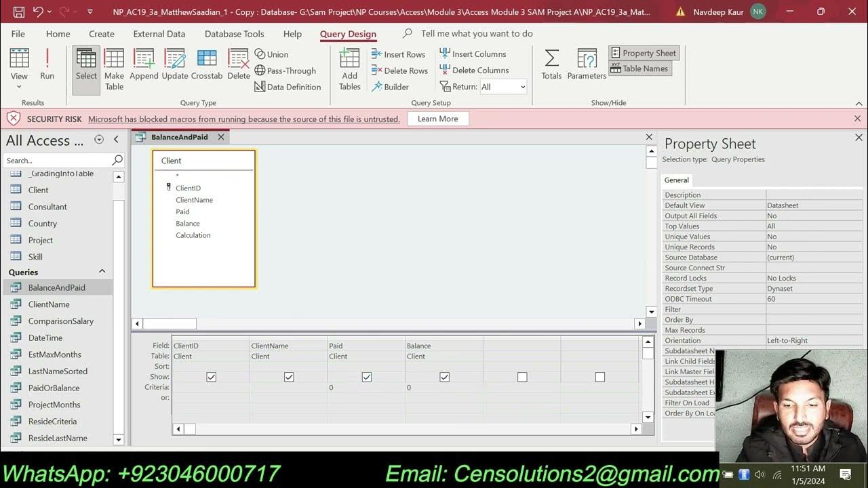Viewport: 868px width, 488px height.
Task: Toggle the Totals row
Action: [x=551, y=65]
